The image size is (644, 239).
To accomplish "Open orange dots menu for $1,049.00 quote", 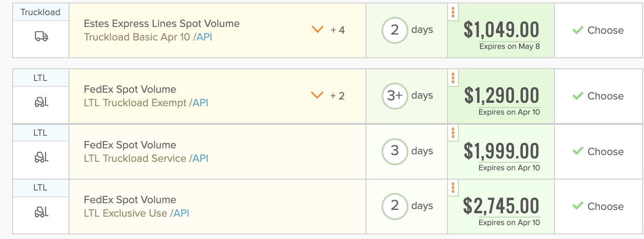I will click(453, 12).
